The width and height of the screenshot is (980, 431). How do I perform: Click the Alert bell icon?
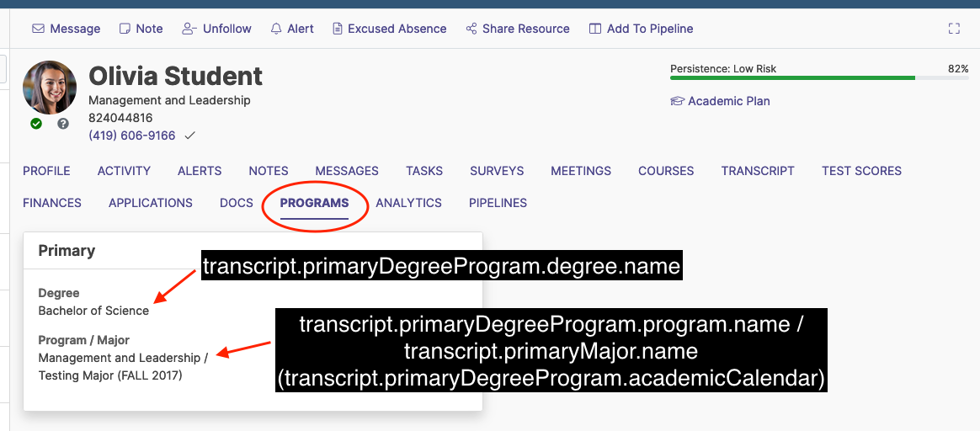click(x=276, y=29)
